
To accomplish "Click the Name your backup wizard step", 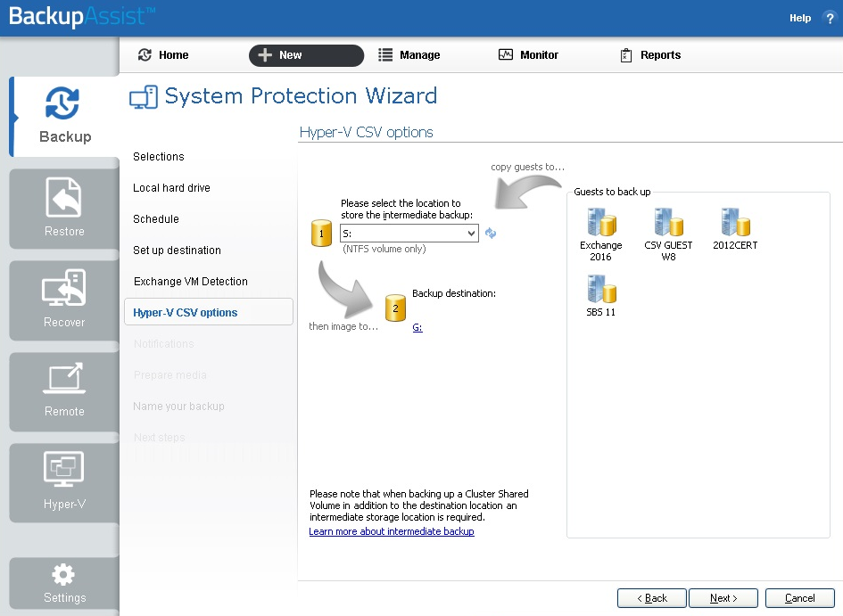I will pos(178,406).
